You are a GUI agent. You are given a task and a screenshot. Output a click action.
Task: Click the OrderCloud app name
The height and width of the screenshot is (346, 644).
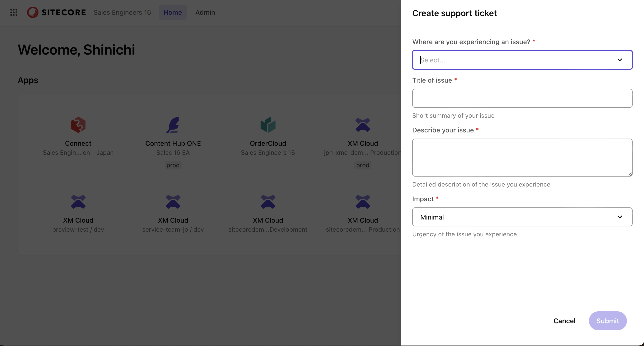click(x=268, y=143)
